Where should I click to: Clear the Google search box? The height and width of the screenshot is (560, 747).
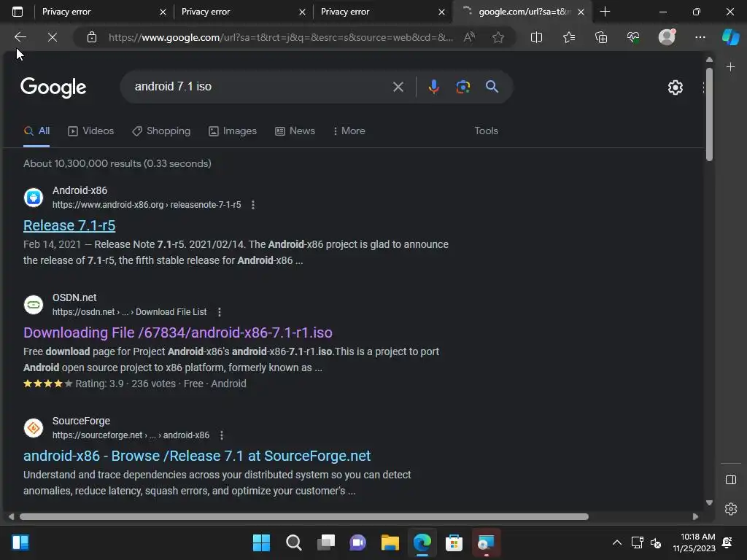[x=398, y=87]
